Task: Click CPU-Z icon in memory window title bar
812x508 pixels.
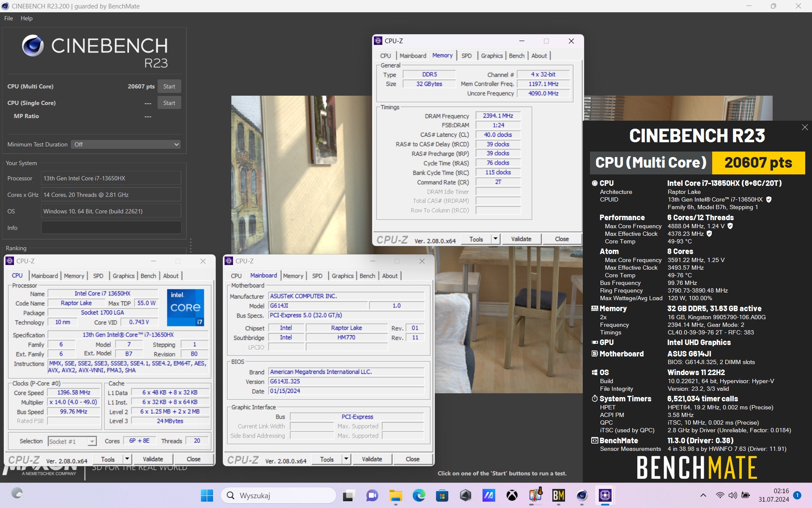Action: pyautogui.click(x=379, y=41)
